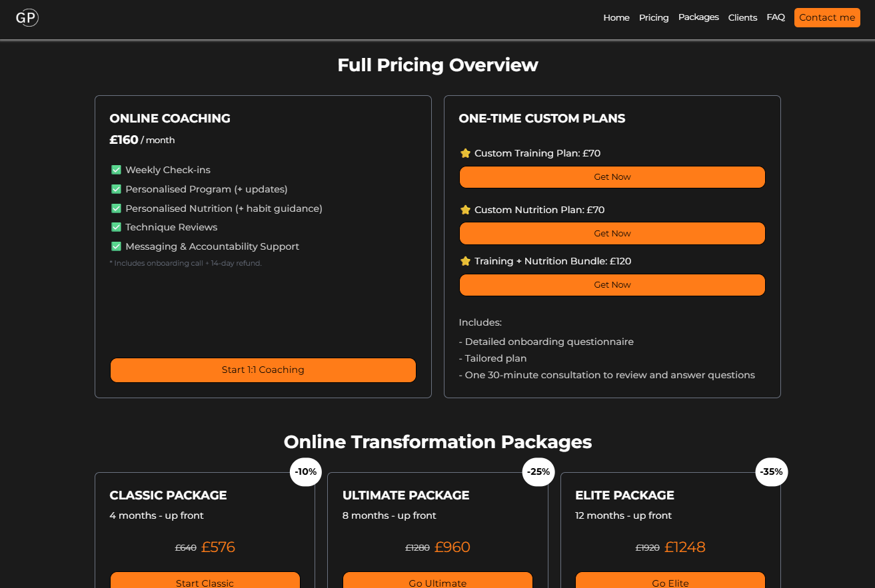The image size is (875, 588).
Task: Click the Weekly Check-ins green checkmark
Action: click(x=116, y=170)
